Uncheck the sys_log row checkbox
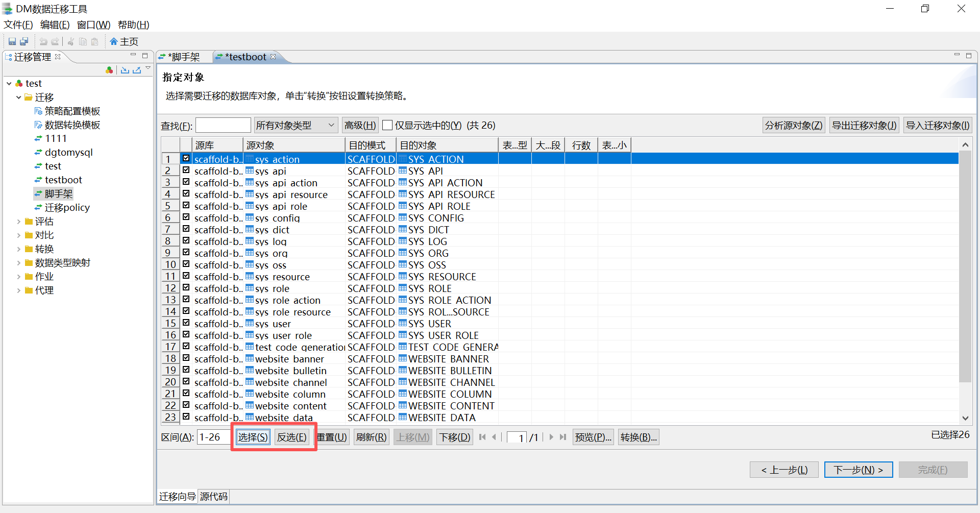 (186, 240)
